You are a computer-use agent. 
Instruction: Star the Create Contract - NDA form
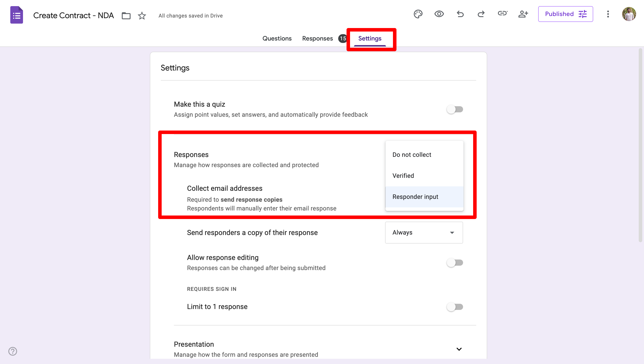(x=142, y=16)
